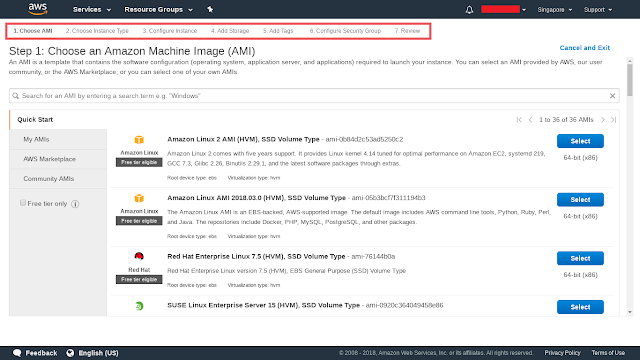Select the Amazon Linux 2 AMI

580,141
